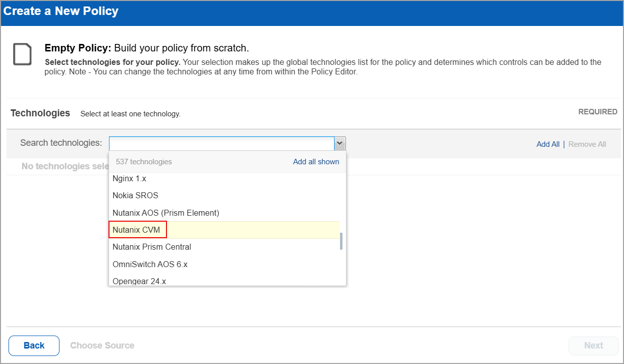Click 'Select at least one technology.' text

pos(130,114)
